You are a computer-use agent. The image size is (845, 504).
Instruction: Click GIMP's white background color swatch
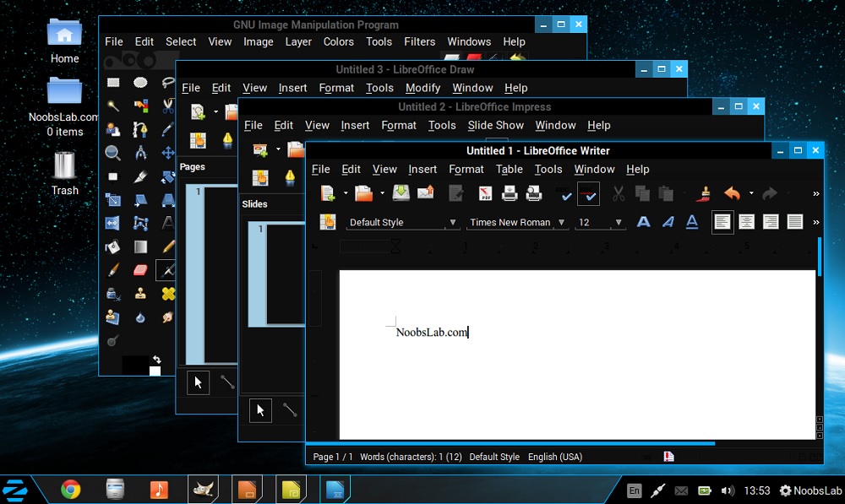(x=155, y=371)
